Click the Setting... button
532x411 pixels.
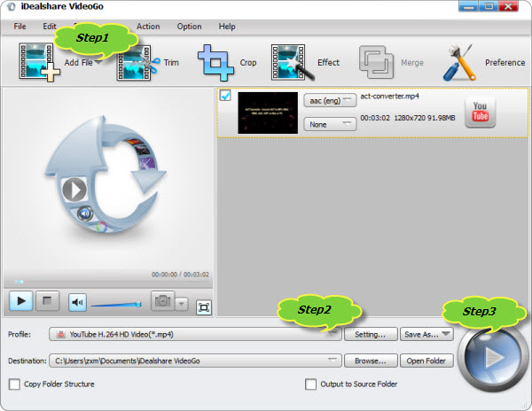point(371,335)
